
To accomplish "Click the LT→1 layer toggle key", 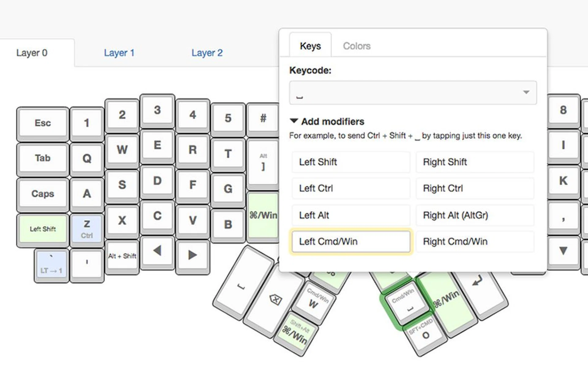I will coord(51,264).
